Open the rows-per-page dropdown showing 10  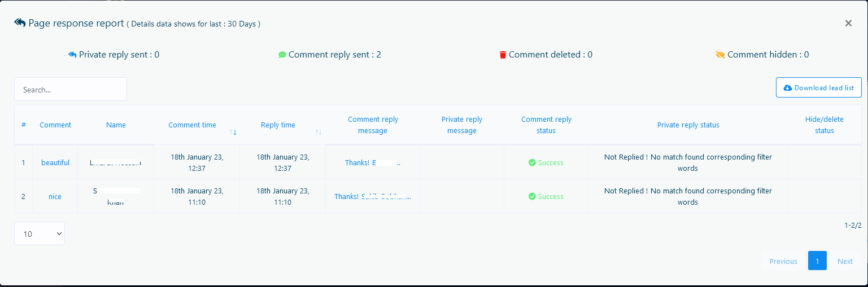point(40,233)
